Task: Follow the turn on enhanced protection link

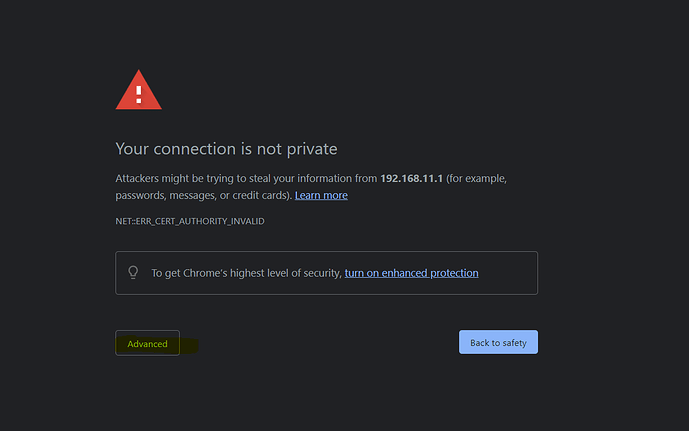Action: [411, 273]
